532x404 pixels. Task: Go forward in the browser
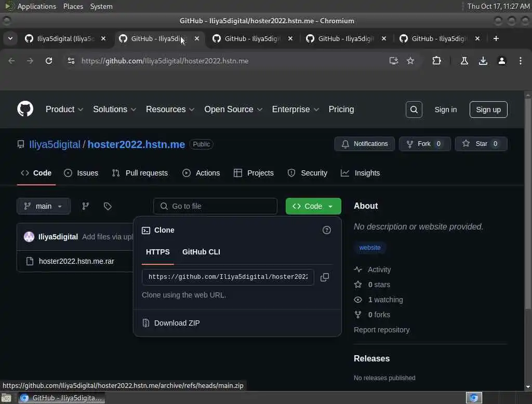click(x=30, y=61)
